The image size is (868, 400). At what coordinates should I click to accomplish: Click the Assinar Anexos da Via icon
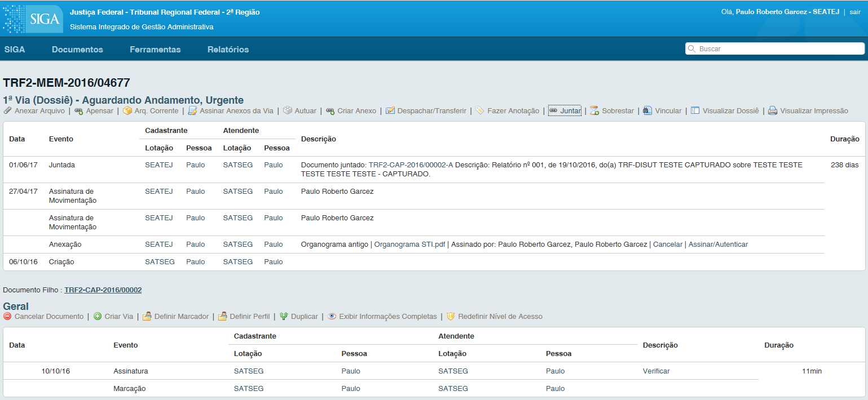click(x=192, y=111)
